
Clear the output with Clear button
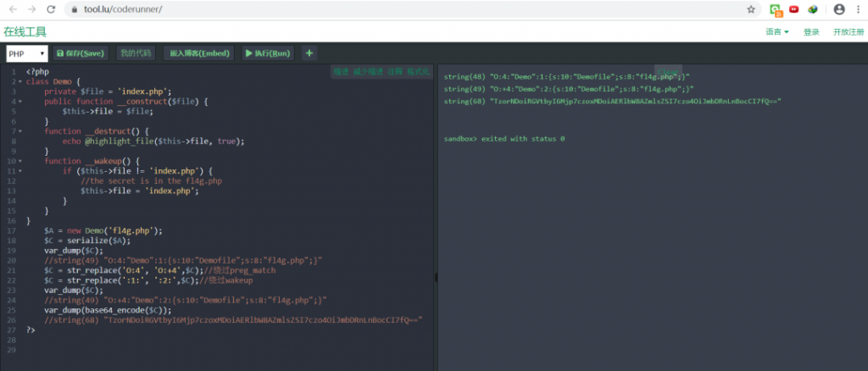(668, 71)
